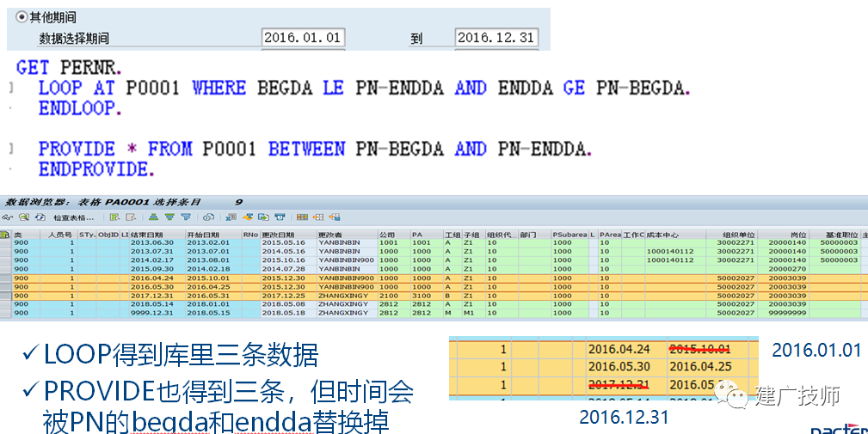This screenshot has height=434, width=868.
Task: Click the spreadsheet export icon
Action: coord(231,217)
